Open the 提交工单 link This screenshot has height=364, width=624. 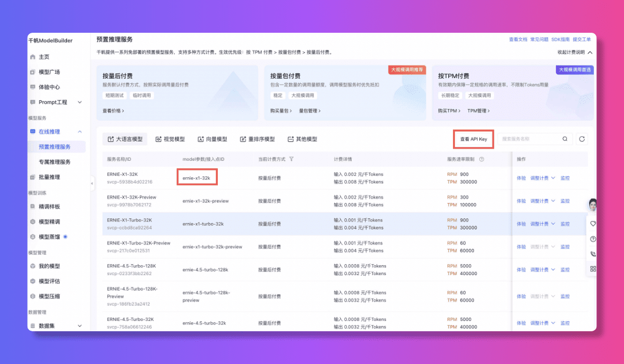[582, 40]
